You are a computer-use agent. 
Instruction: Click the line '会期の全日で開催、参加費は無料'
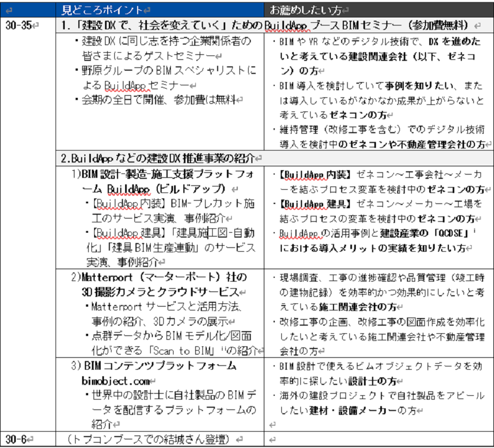[158, 100]
